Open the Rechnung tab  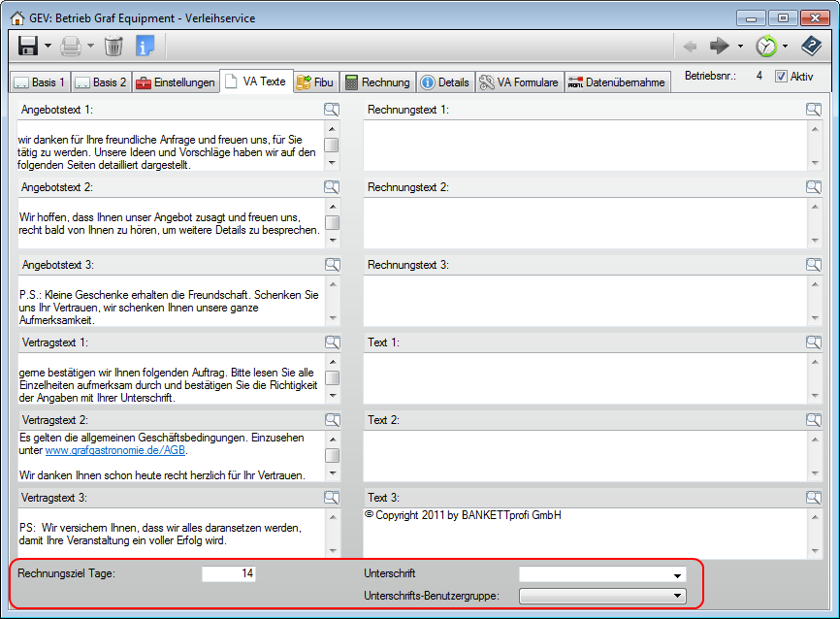[x=378, y=82]
